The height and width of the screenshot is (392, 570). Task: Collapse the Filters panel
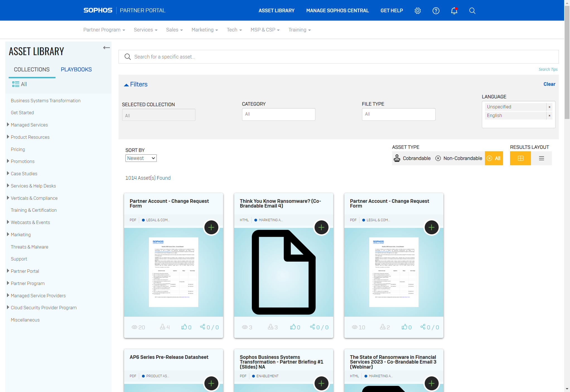[x=136, y=84]
